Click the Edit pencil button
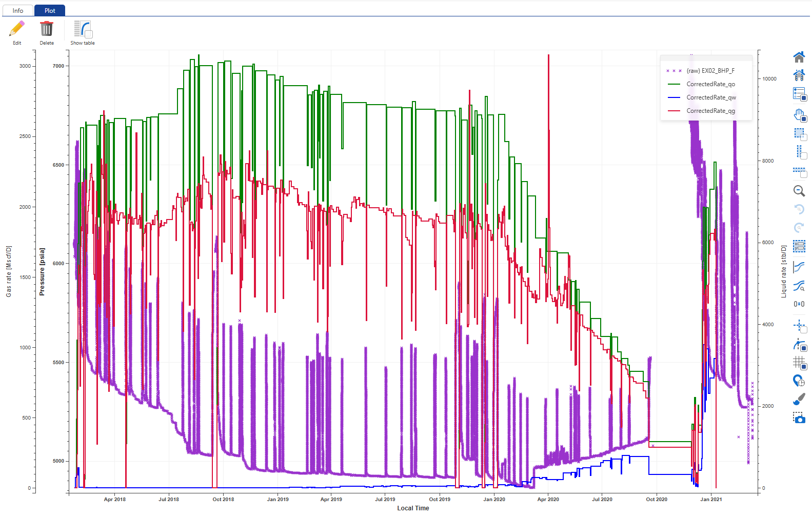812x517 pixels. pyautogui.click(x=17, y=33)
